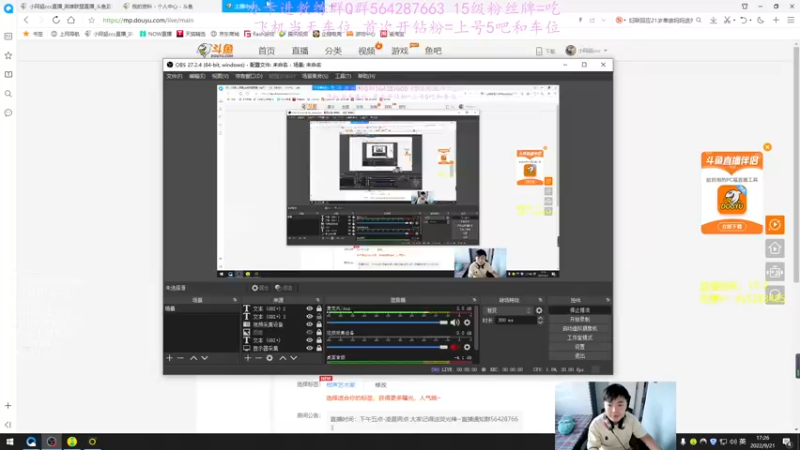Toggle visibility of image source

309,332
